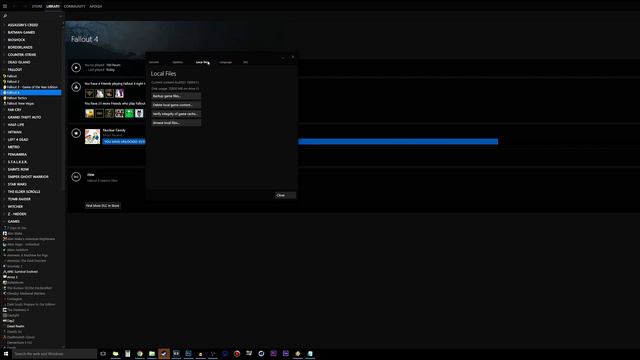
Task: Click the achievements circle icon beside Nuclear Family
Action: pos(76,133)
